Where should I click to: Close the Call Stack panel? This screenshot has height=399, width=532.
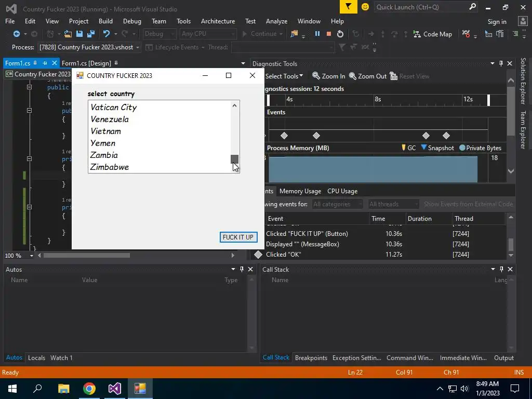point(510,269)
